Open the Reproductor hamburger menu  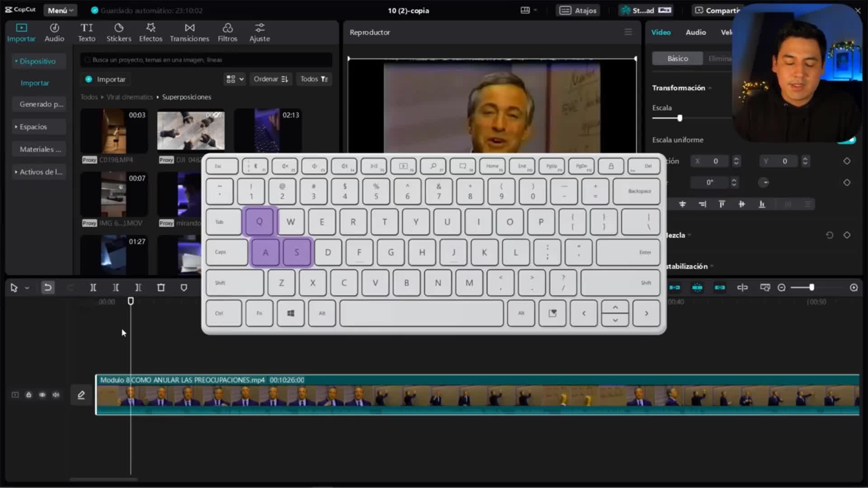point(628,32)
